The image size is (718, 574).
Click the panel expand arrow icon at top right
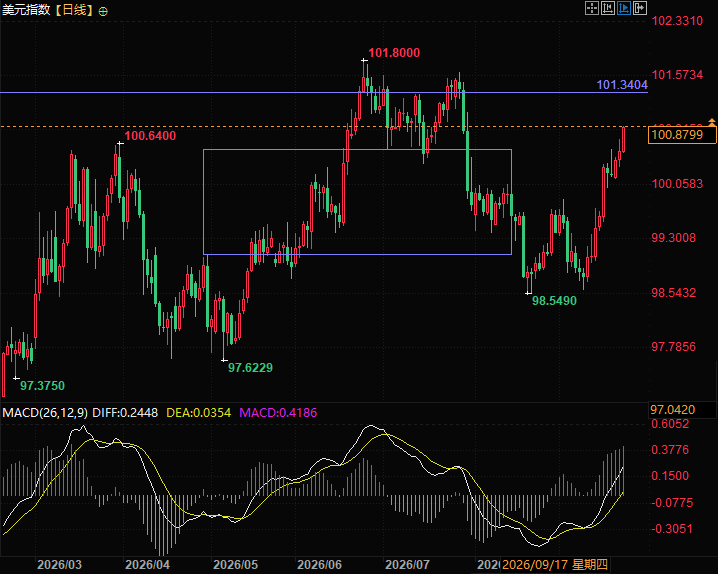tap(640, 8)
